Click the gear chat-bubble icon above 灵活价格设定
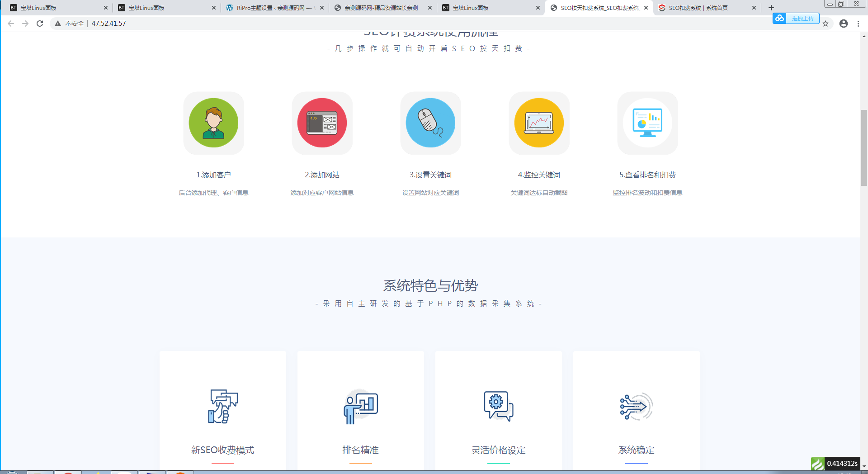This screenshot has width=868, height=474. 499,406
